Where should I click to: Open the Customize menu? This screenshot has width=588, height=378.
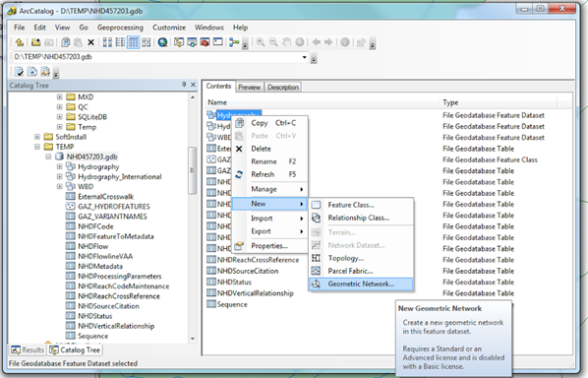coord(169,28)
